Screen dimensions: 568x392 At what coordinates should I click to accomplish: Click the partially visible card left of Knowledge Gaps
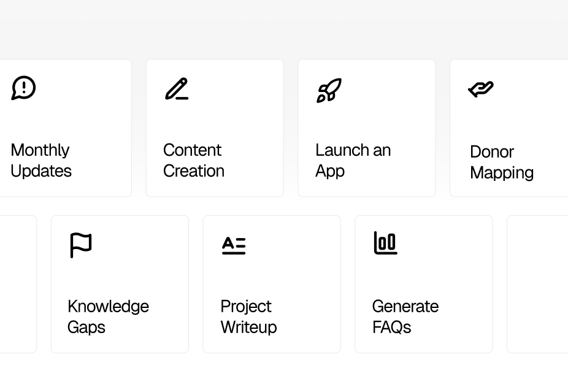[18, 284]
